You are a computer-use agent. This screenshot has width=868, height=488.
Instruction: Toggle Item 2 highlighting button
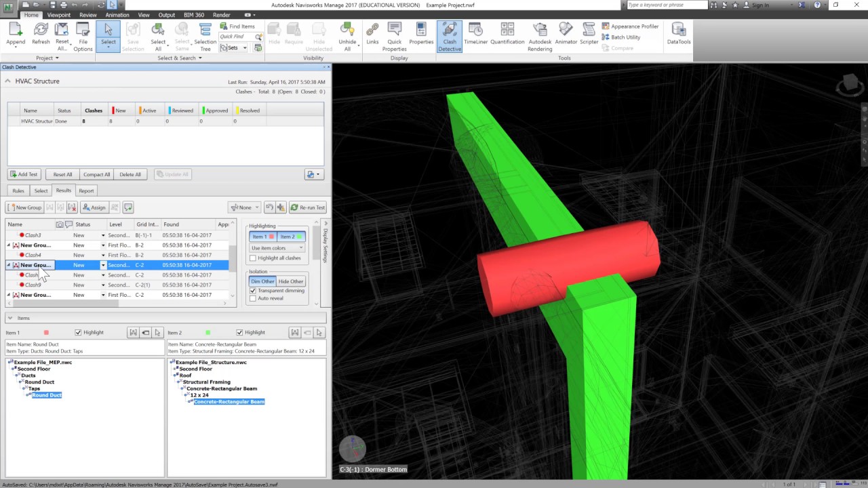291,237
